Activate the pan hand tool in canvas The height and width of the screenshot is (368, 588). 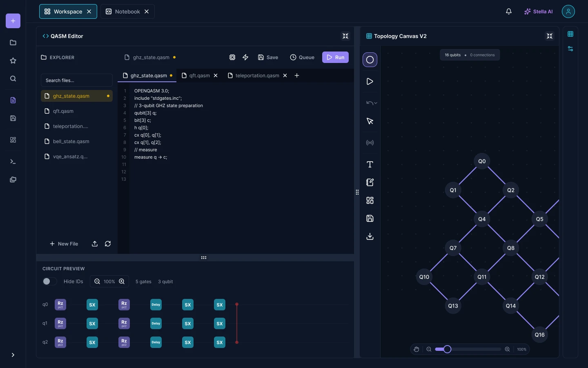[416, 349]
